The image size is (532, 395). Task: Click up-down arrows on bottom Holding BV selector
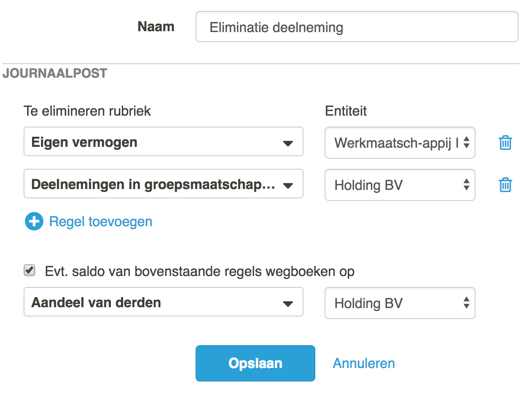tap(466, 303)
